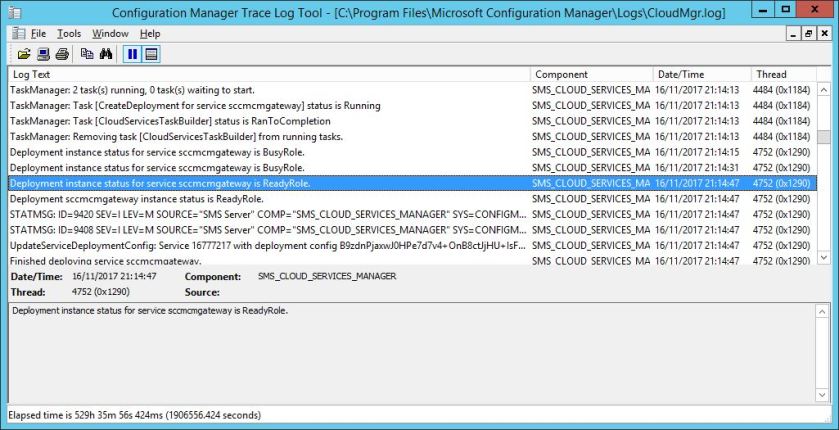Select row 'TaskManager: 2 task(s) running'
Screen dimensions: 839x430
point(413,90)
